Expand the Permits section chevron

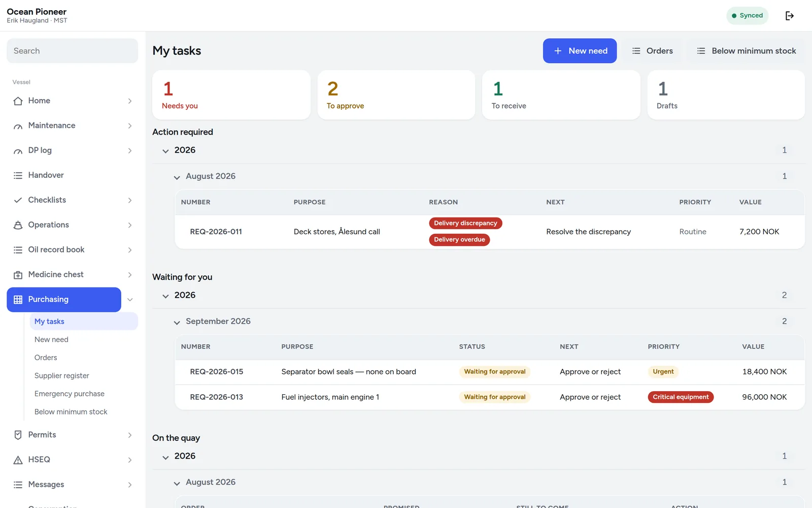130,435
